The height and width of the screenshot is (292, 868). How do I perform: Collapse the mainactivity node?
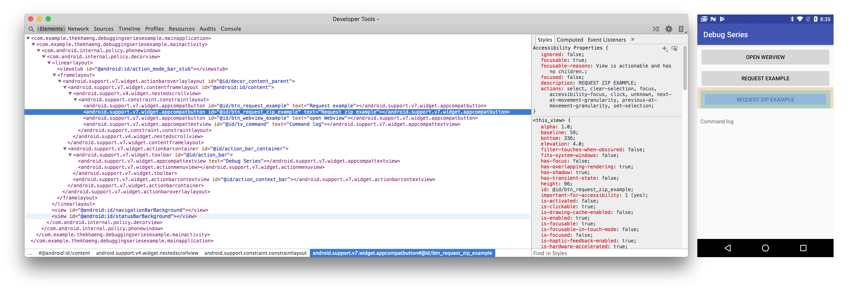33,45
